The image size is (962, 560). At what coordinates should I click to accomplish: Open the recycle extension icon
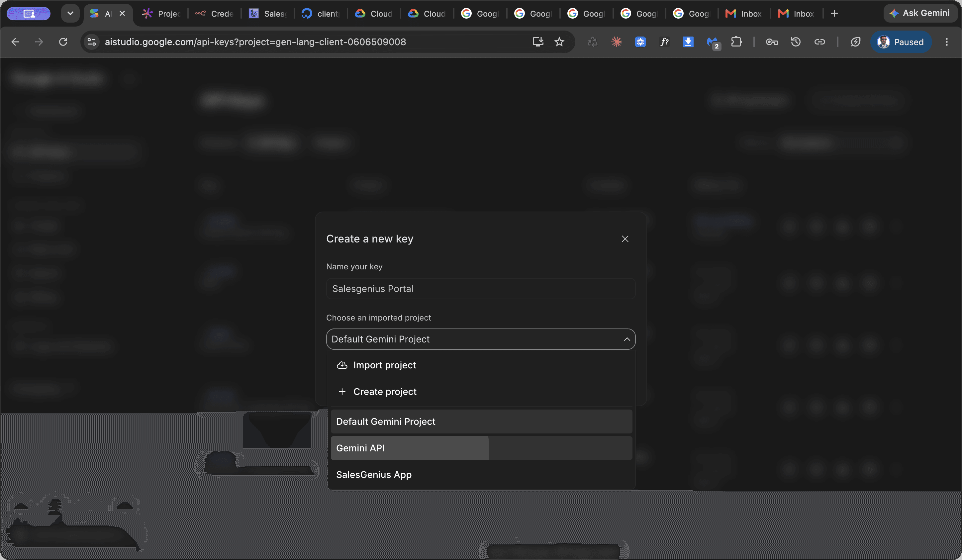pyautogui.click(x=593, y=42)
